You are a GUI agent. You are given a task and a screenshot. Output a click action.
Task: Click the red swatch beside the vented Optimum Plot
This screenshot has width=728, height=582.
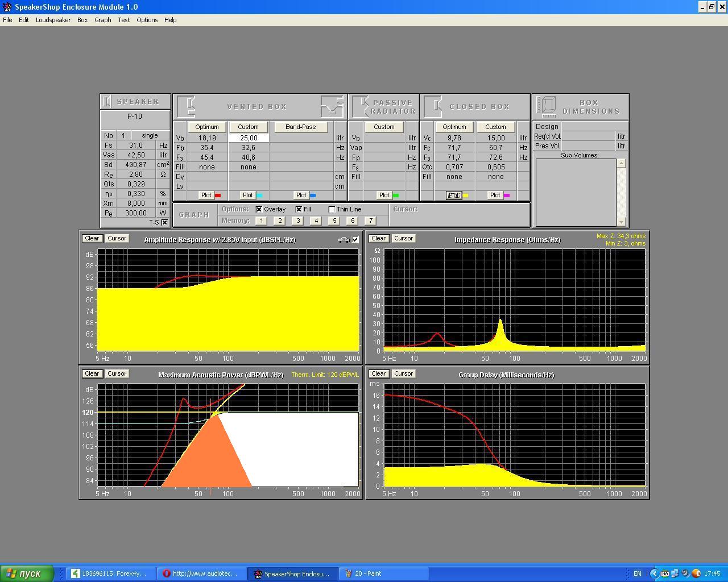coord(218,196)
